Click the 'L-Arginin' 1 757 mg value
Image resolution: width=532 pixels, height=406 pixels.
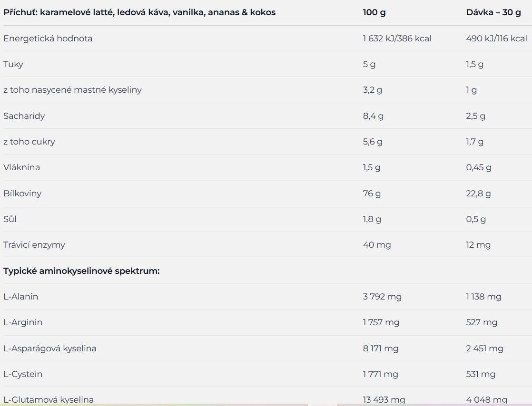click(381, 322)
